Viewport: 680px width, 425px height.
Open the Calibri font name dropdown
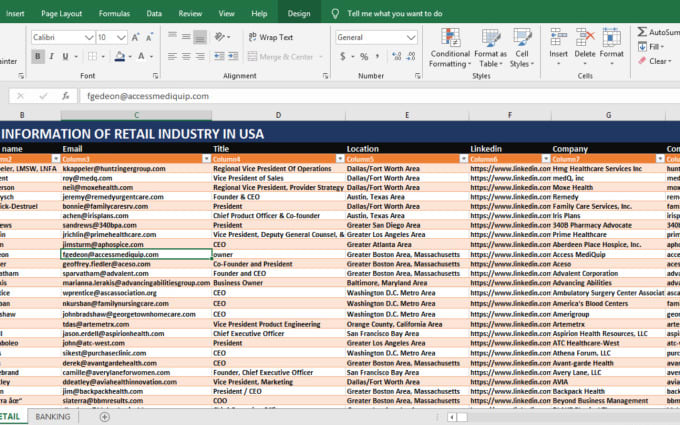(89, 38)
